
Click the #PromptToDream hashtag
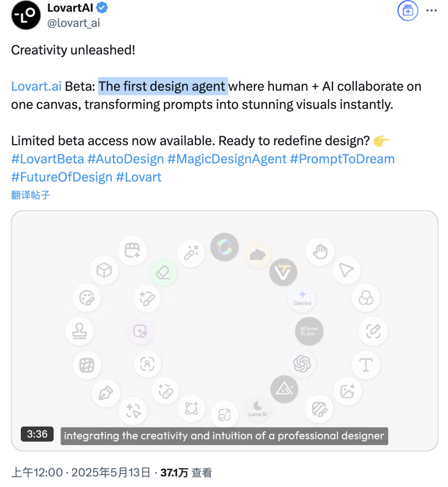pyautogui.click(x=342, y=159)
